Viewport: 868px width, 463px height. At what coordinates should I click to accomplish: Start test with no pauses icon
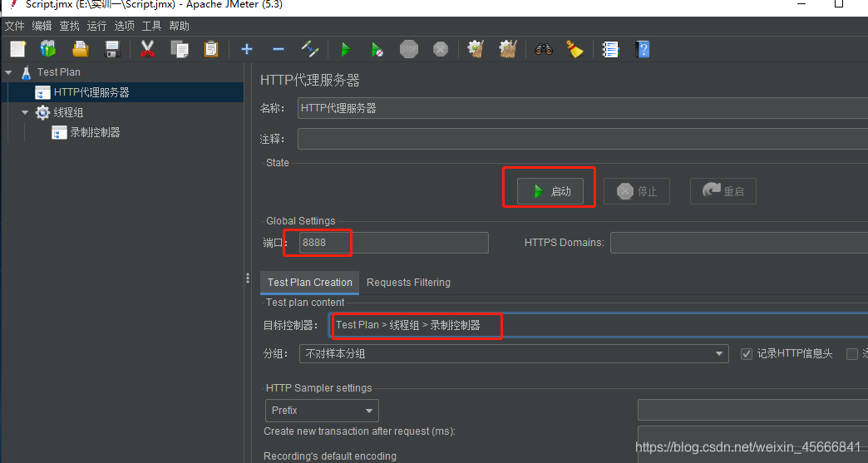click(377, 49)
